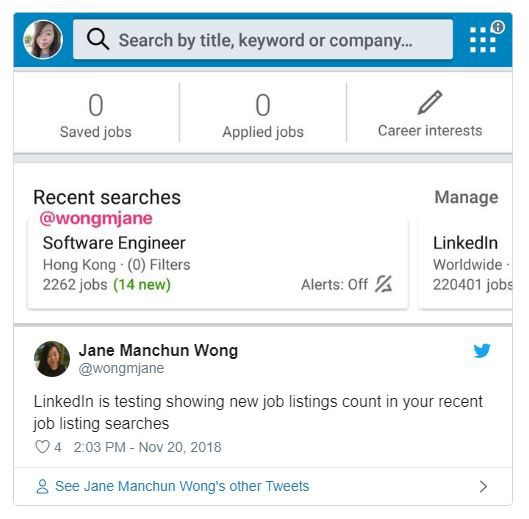
Task: Click the person icon beside See other Tweets
Action: 42,487
